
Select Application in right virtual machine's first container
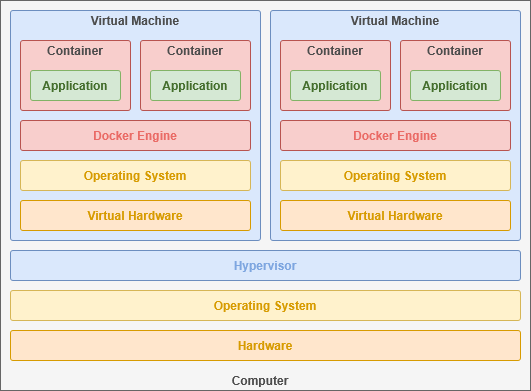click(335, 85)
